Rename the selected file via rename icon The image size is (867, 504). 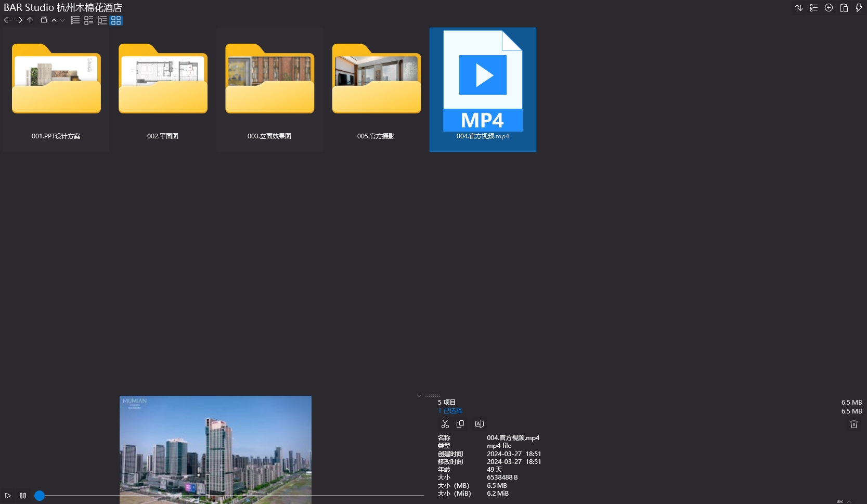(480, 424)
